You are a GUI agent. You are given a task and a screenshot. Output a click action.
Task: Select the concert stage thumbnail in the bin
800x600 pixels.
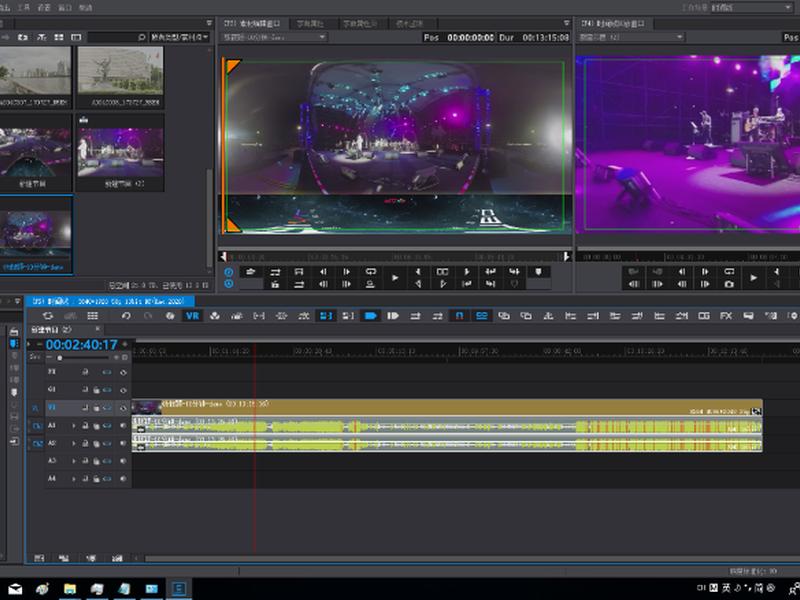[120, 153]
